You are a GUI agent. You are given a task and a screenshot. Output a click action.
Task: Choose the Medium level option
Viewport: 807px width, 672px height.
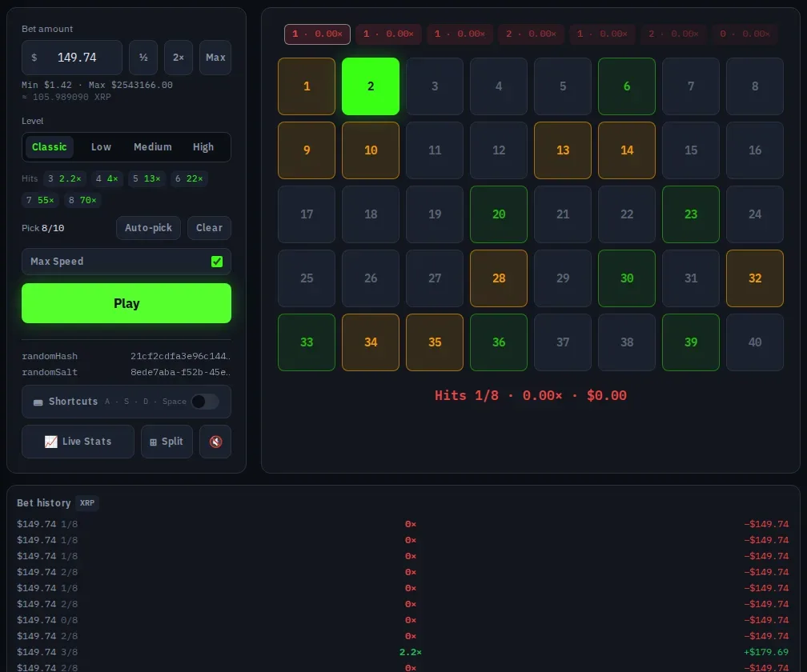[x=153, y=147]
